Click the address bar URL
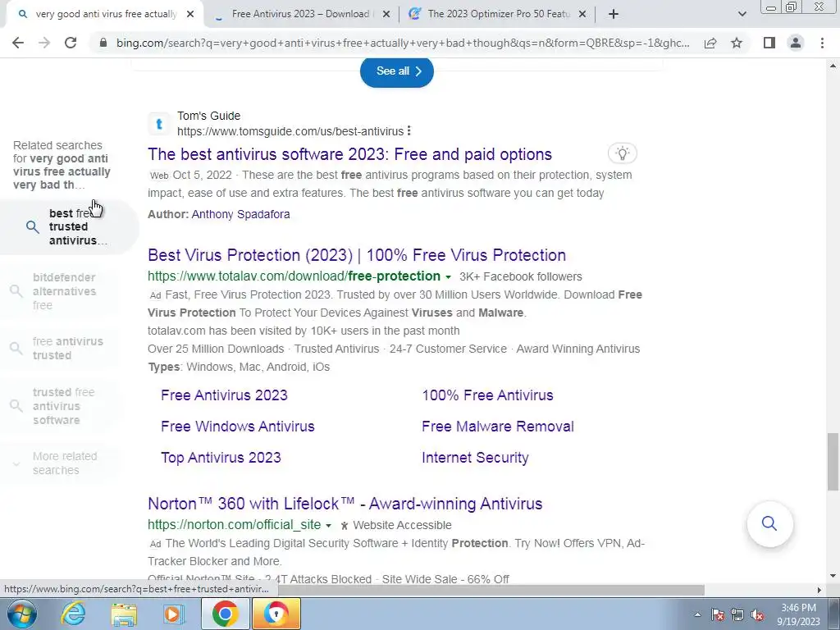This screenshot has height=630, width=840. click(403, 43)
